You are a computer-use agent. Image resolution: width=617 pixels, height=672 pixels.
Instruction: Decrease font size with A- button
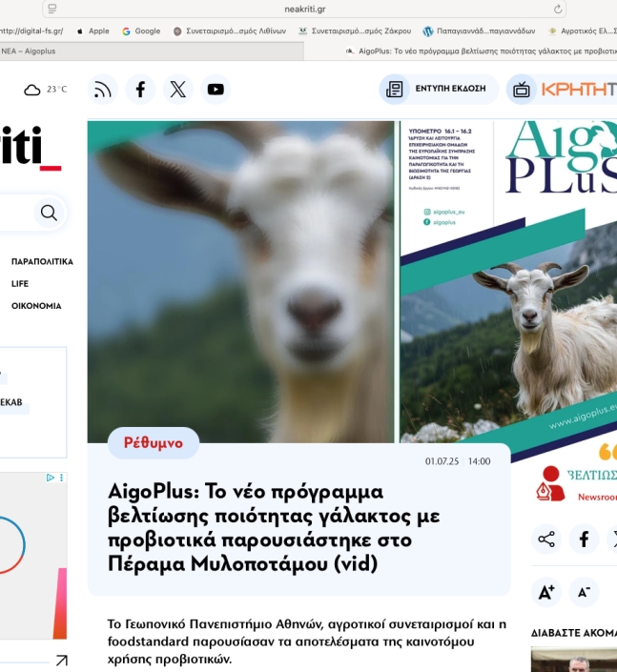click(584, 592)
